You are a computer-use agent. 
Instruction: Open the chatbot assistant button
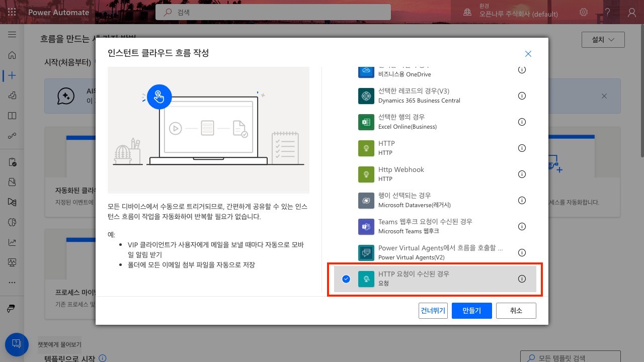tap(16, 344)
